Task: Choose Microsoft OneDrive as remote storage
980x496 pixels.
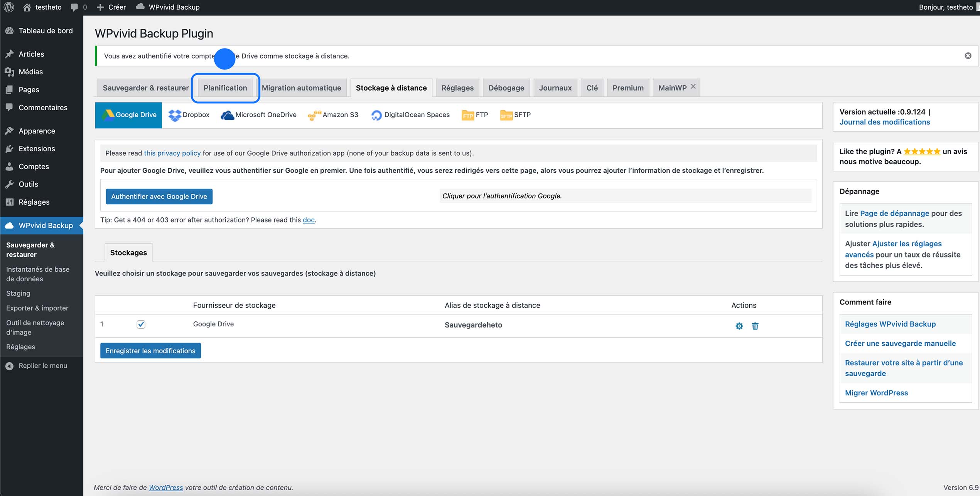Action: point(258,114)
